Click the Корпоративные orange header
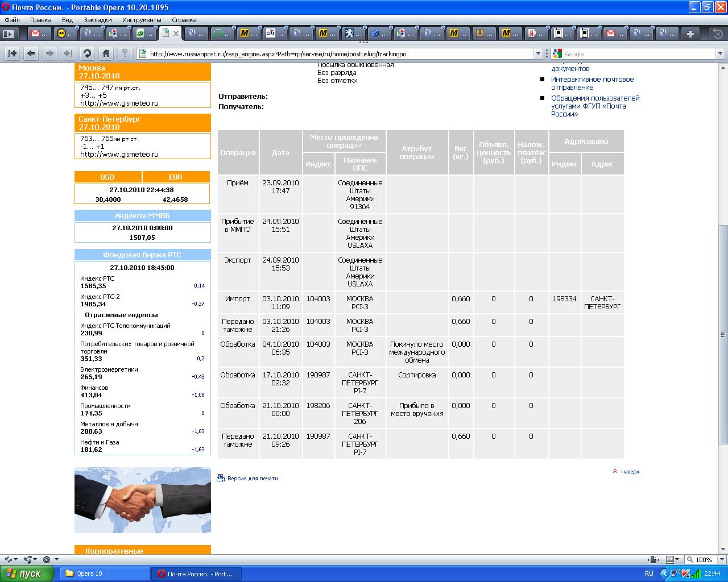728x582 pixels. pos(143,550)
